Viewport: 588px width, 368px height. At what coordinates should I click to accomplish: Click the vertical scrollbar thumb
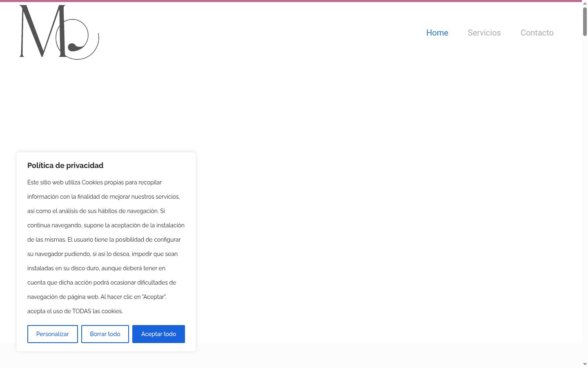point(585,22)
